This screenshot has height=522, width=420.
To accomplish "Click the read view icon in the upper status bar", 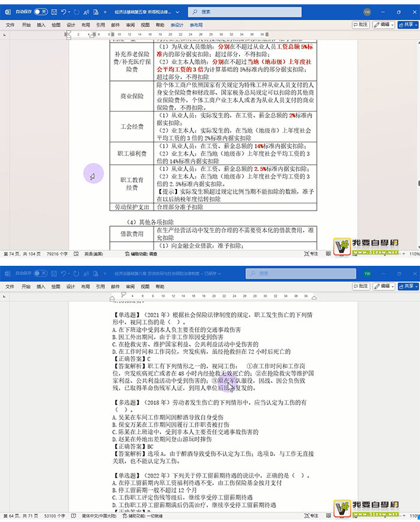I will pos(328,254).
